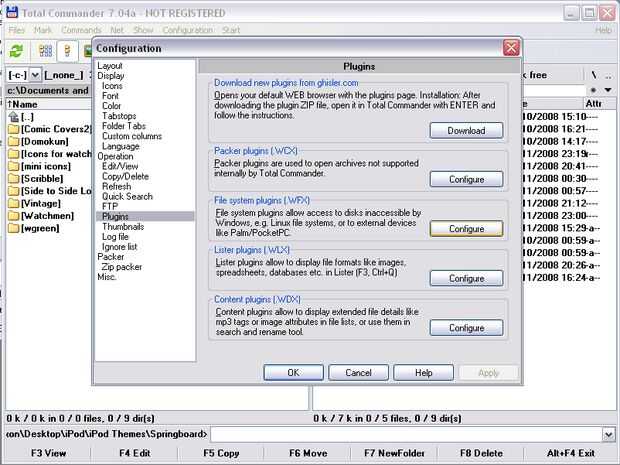This screenshot has height=465, width=620.
Task: Download new plugins button
Action: coord(466,130)
